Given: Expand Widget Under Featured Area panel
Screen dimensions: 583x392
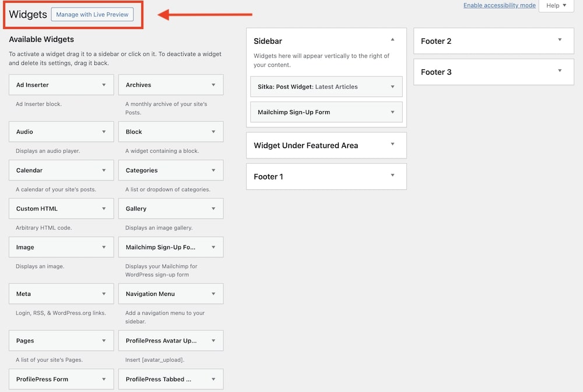Looking at the screenshot, I should [x=392, y=144].
